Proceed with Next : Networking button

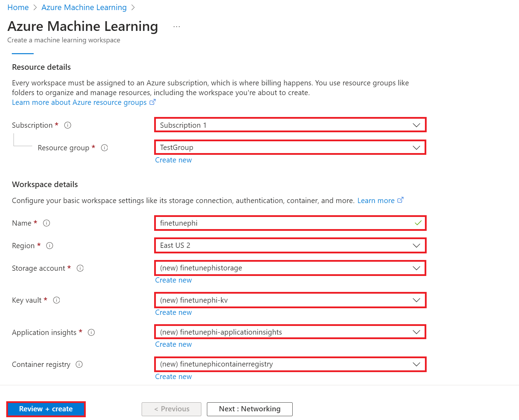click(x=250, y=409)
